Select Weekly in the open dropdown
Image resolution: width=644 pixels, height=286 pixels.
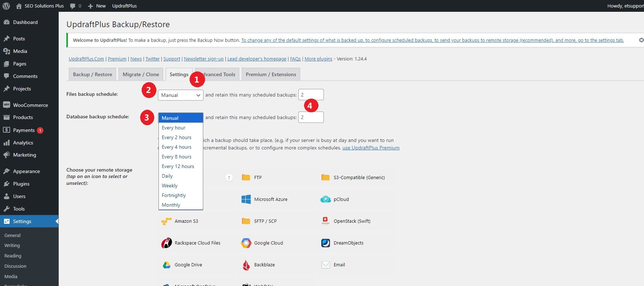click(170, 186)
